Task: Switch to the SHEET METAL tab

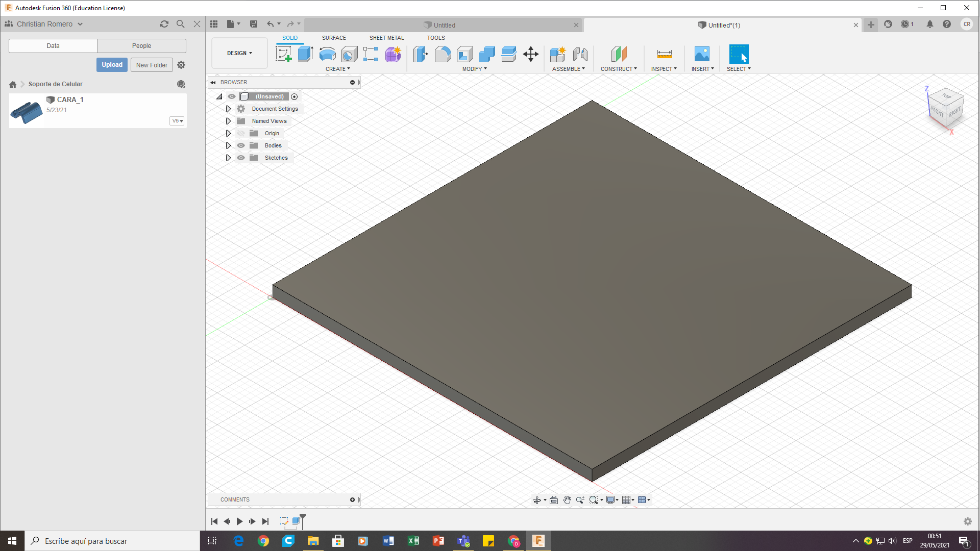Action: click(x=386, y=38)
